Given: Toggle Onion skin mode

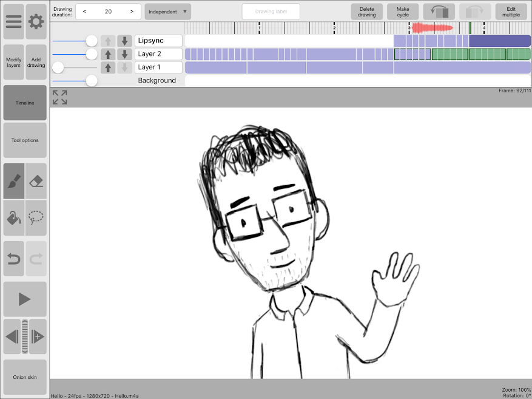Looking at the screenshot, I should coord(24,377).
